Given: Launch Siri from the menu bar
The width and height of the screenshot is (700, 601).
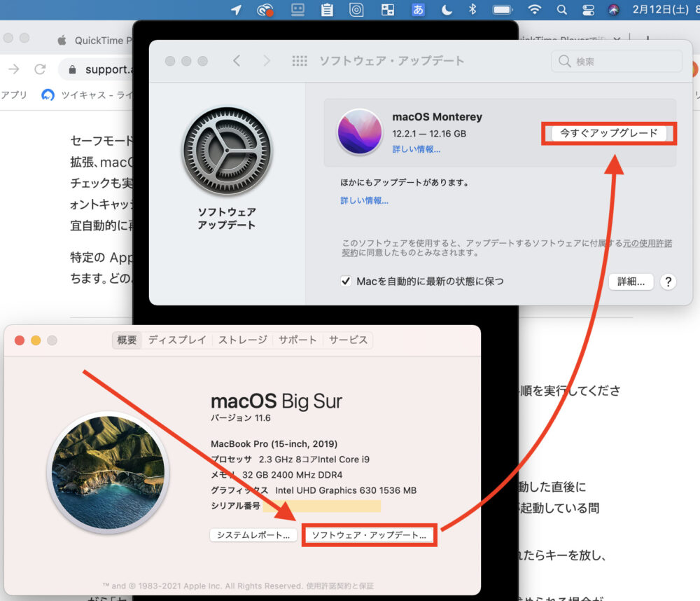Looking at the screenshot, I should pyautogui.click(x=614, y=10).
